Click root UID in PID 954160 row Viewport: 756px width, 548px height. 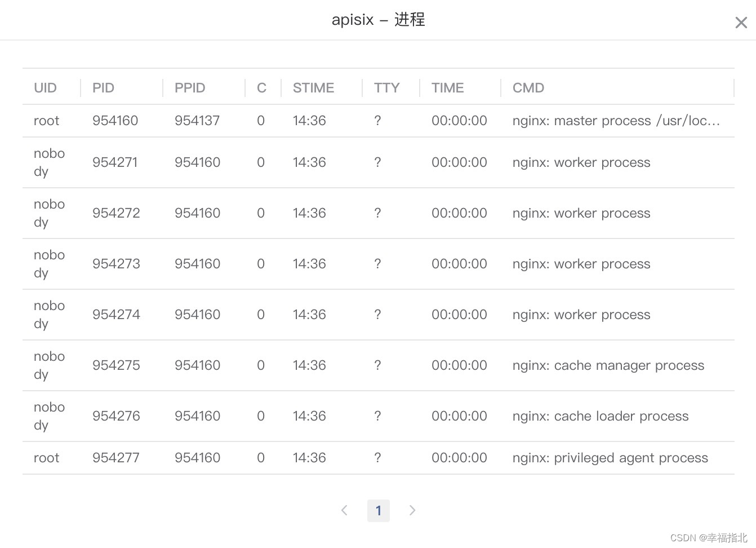click(46, 121)
